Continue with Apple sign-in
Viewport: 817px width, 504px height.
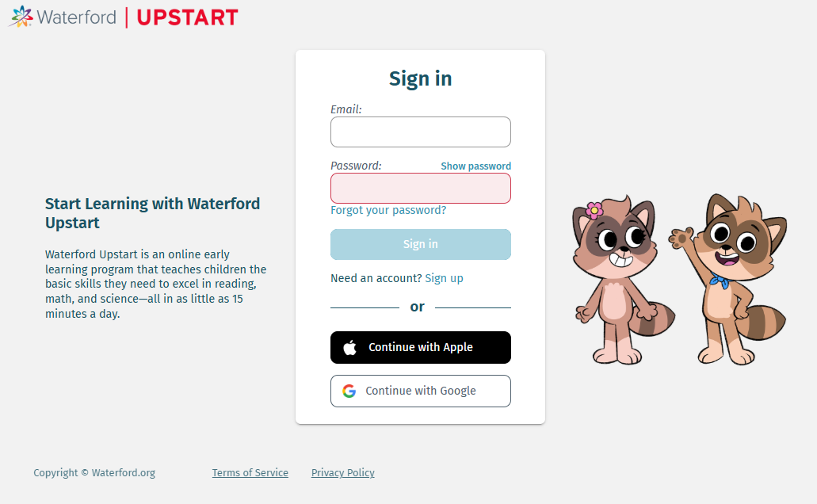point(420,347)
